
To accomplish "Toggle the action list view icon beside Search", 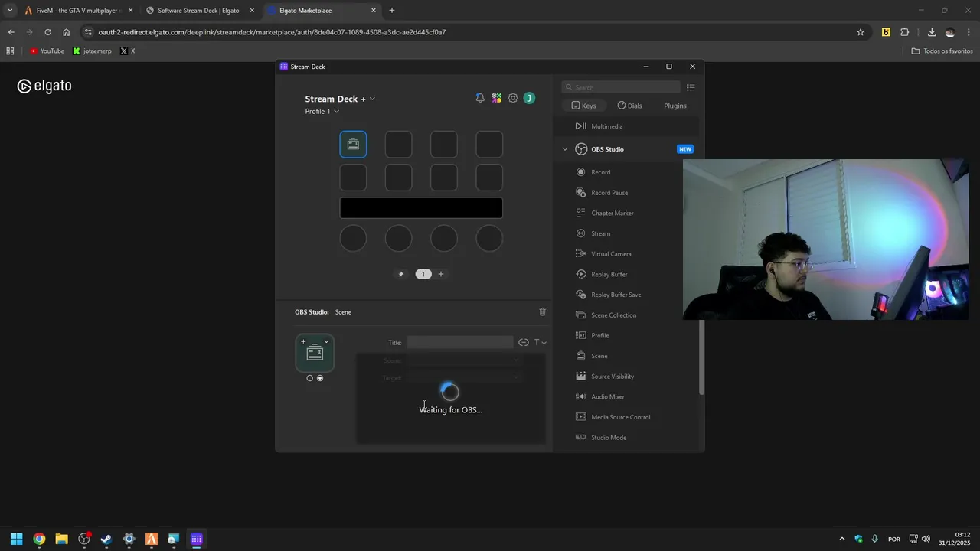I will 691,87.
